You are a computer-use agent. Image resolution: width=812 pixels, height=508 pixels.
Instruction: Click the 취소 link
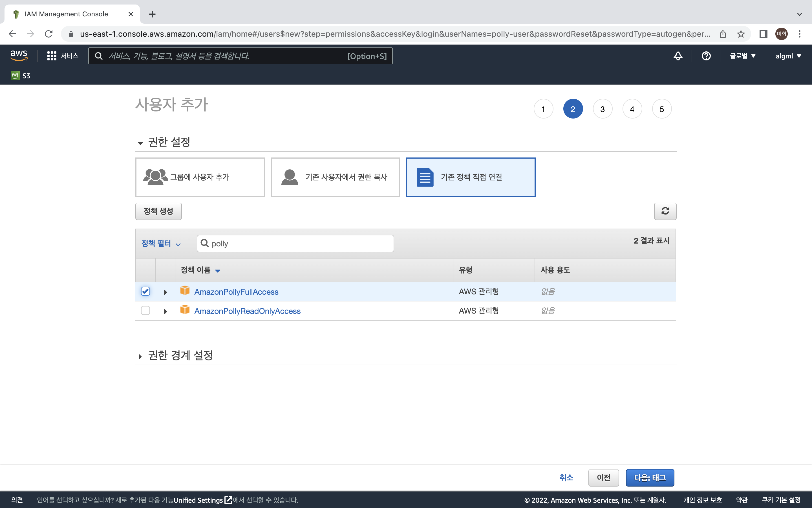click(566, 478)
